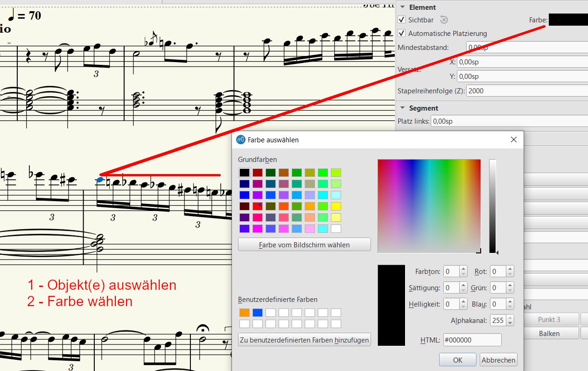This screenshot has height=371, width=588.
Task: Select the first empty custom color slot
Action: [271, 313]
